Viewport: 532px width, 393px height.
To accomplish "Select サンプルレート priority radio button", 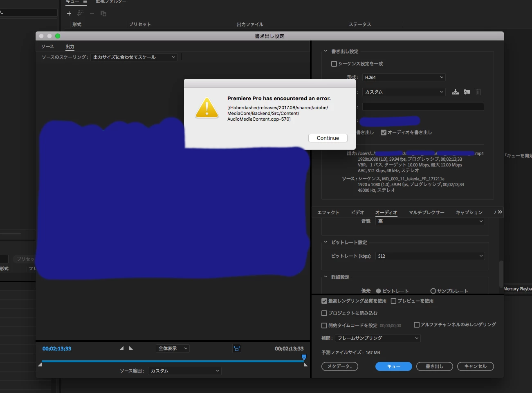I will (x=433, y=291).
